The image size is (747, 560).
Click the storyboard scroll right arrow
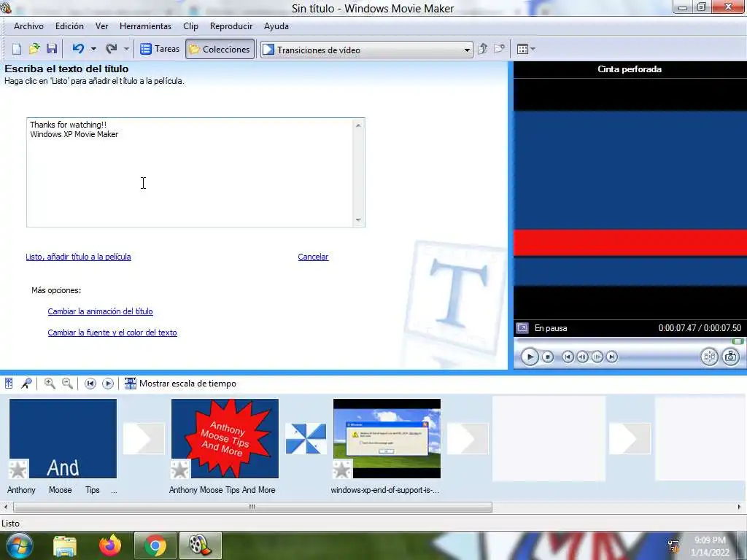(x=740, y=507)
